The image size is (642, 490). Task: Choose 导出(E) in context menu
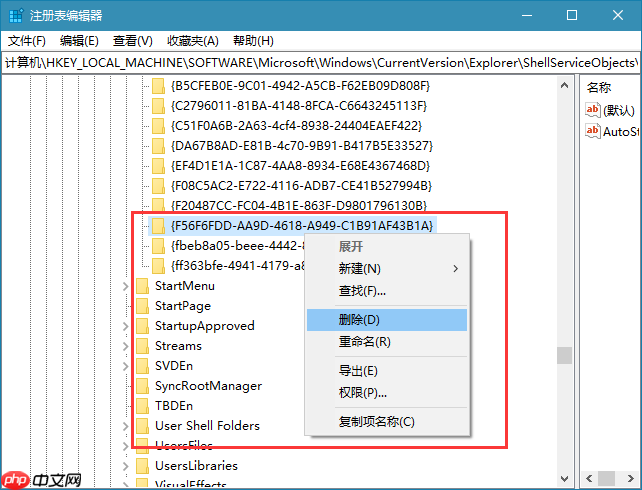pyautogui.click(x=387, y=371)
